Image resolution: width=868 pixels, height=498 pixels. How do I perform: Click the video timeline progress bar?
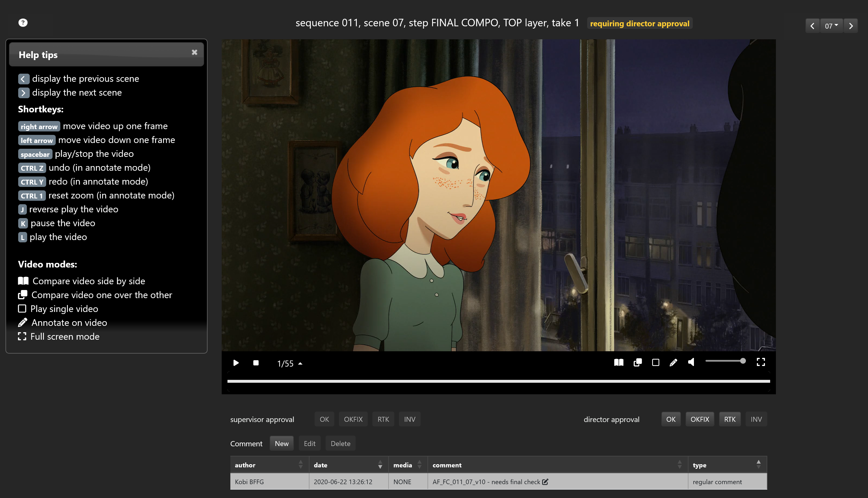click(498, 381)
